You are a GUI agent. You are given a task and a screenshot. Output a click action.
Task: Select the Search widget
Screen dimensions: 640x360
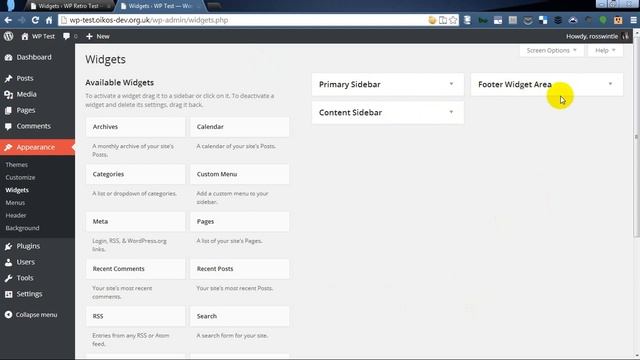pos(240,316)
